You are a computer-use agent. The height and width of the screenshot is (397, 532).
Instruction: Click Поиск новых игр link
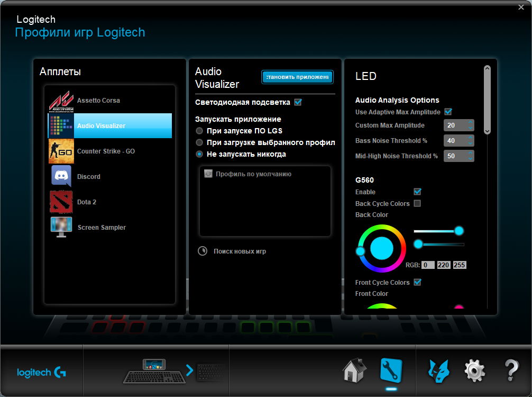(240, 251)
